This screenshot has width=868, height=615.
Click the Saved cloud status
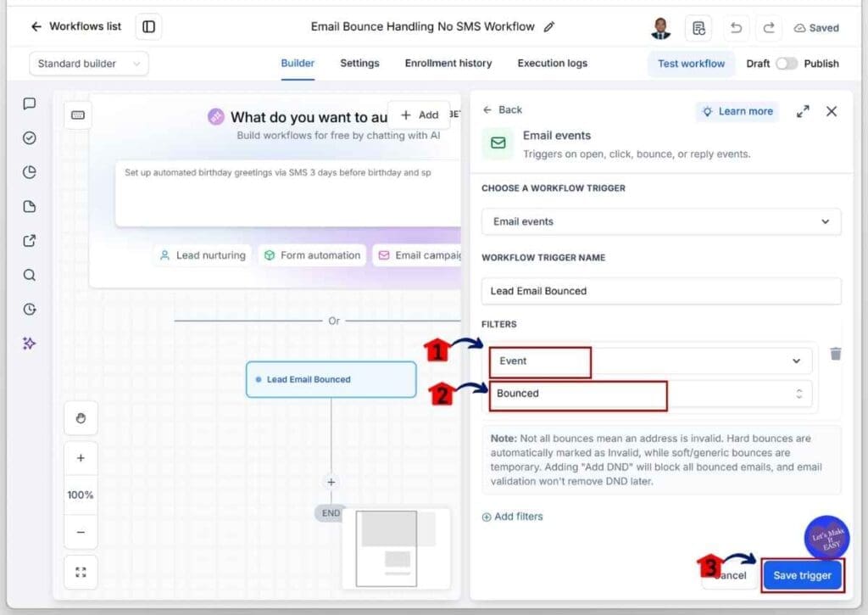click(x=816, y=28)
